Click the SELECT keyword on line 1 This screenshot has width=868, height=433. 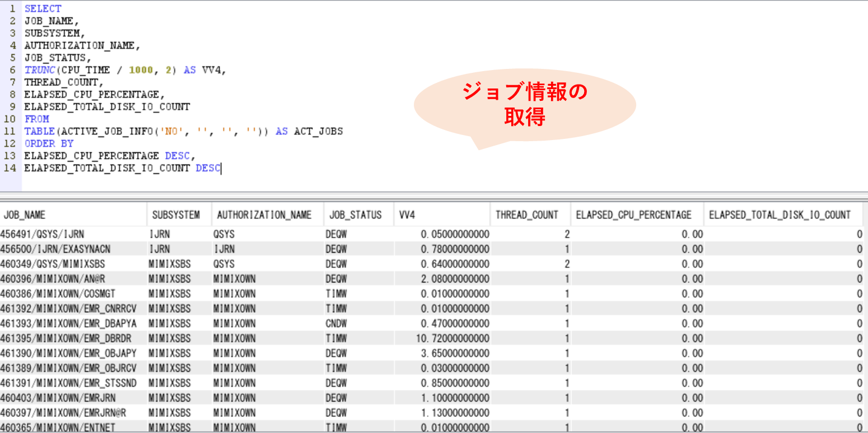coord(42,8)
